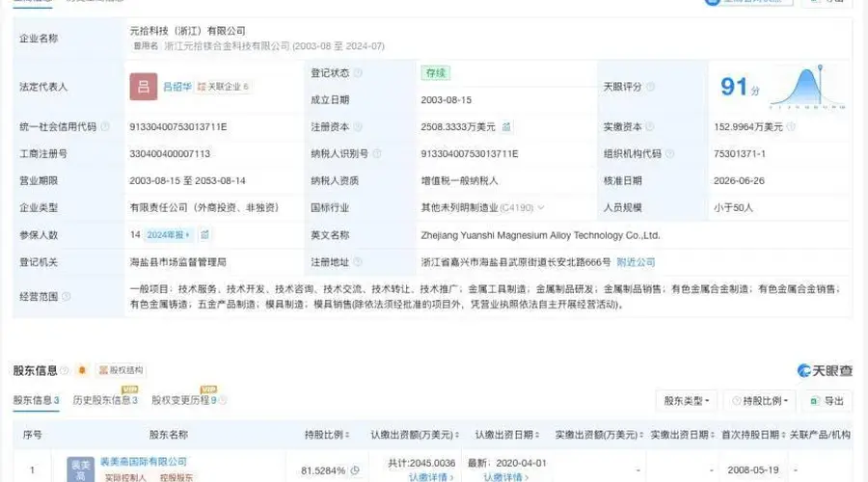This screenshot has height=482, width=868.
Task: Click the 控股股东 tag
Action: tap(176, 477)
